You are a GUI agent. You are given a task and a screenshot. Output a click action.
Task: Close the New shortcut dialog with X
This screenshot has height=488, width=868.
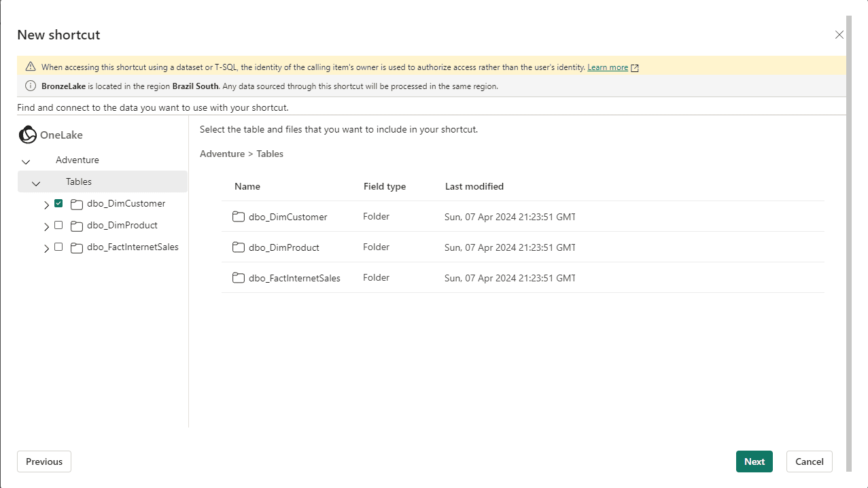tap(839, 35)
